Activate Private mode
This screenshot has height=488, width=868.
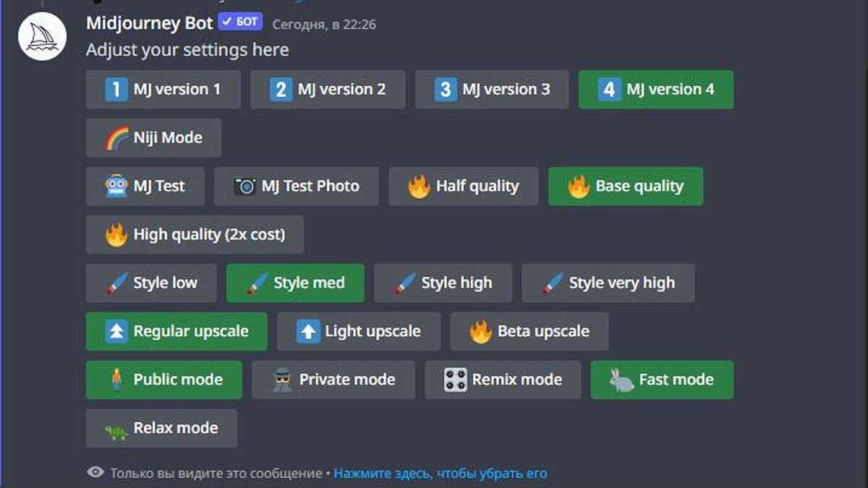click(333, 380)
